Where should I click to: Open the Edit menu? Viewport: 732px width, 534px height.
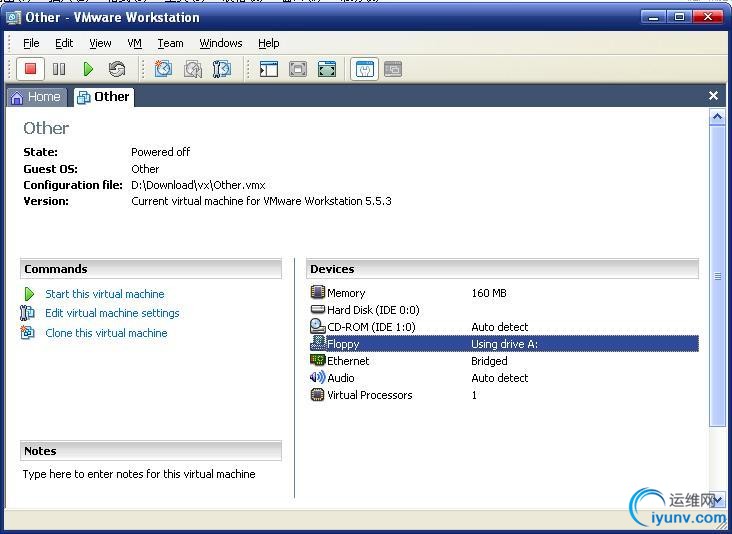pyautogui.click(x=64, y=43)
